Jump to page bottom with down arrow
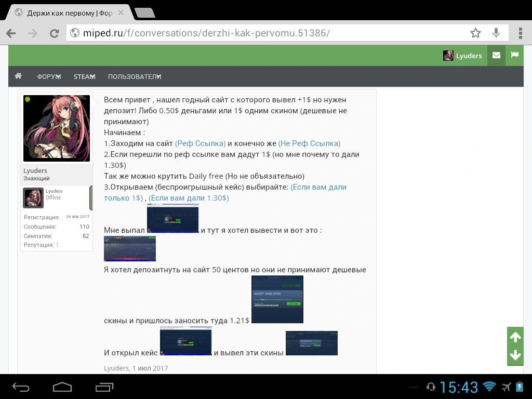Screen dimensions: 532x399 tap(515, 355)
